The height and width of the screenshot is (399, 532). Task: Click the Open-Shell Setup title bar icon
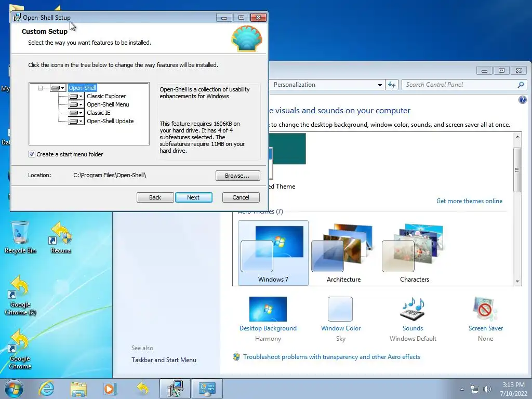click(x=17, y=17)
